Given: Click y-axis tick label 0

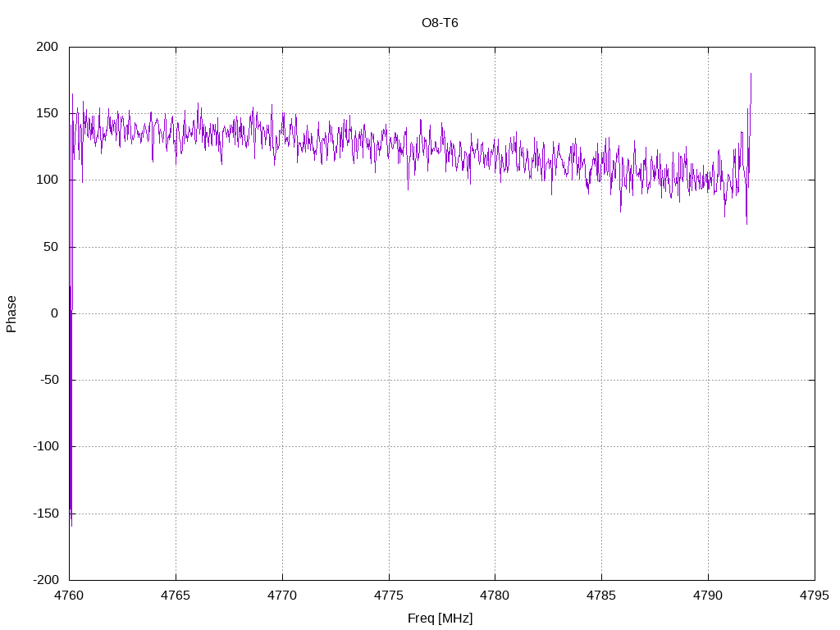Looking at the screenshot, I should pyautogui.click(x=55, y=313).
